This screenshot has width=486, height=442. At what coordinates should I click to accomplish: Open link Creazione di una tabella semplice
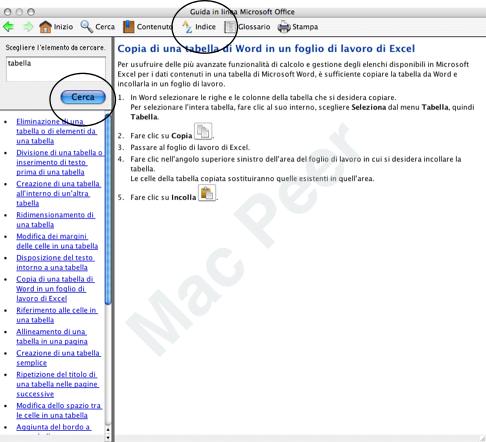[58, 358]
